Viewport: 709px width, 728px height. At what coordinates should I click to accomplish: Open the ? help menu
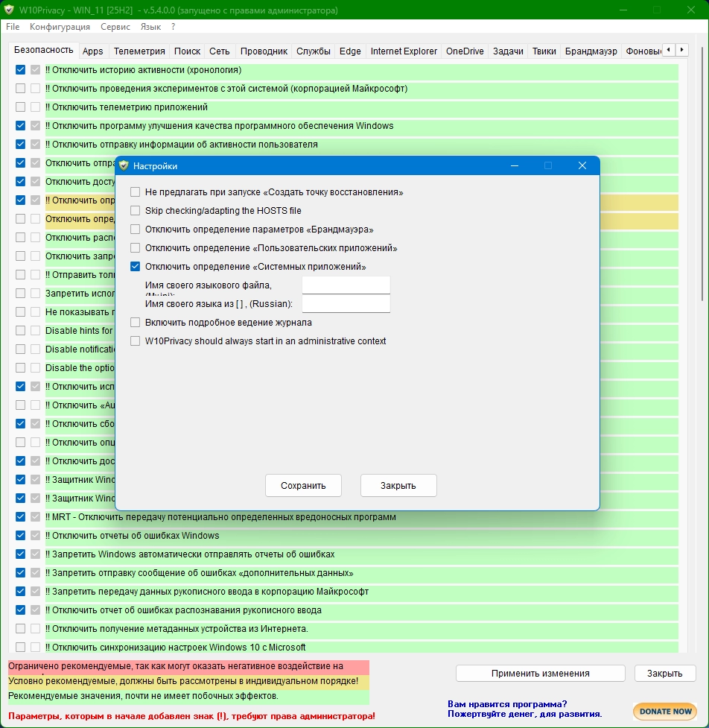pos(173,27)
